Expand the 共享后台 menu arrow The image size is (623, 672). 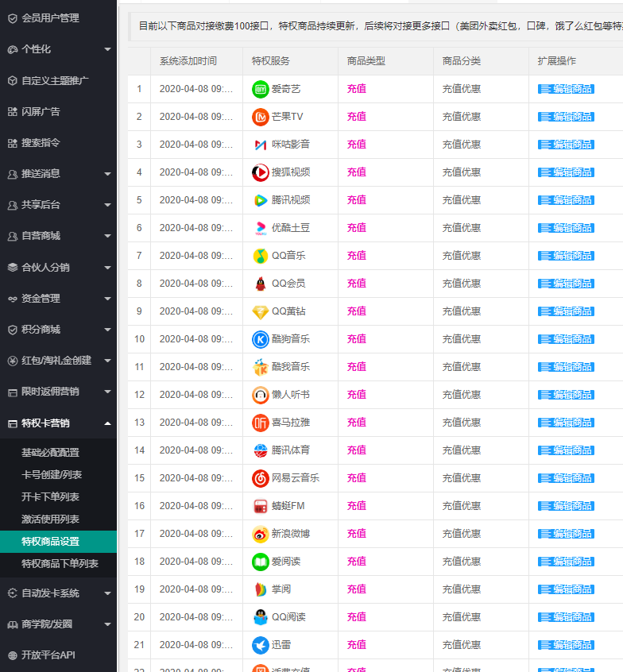point(107,205)
